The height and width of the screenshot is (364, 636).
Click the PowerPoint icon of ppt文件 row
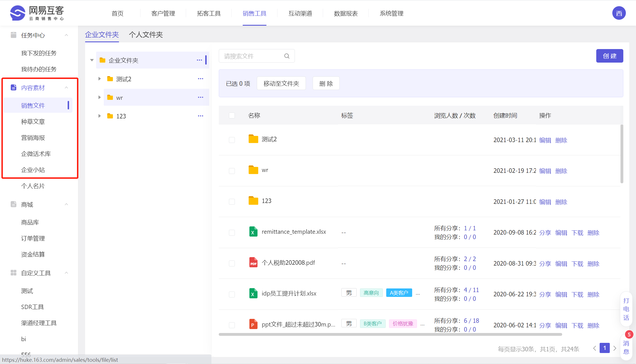tap(253, 324)
